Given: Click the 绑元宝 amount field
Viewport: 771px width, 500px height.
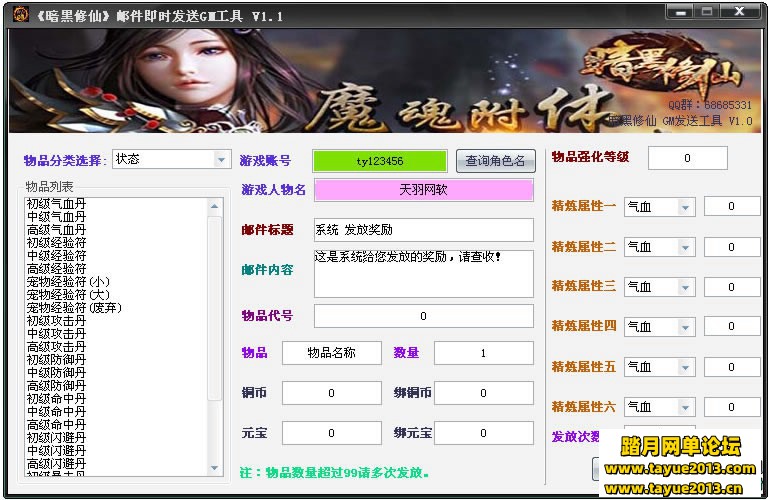Looking at the screenshot, I should (483, 433).
